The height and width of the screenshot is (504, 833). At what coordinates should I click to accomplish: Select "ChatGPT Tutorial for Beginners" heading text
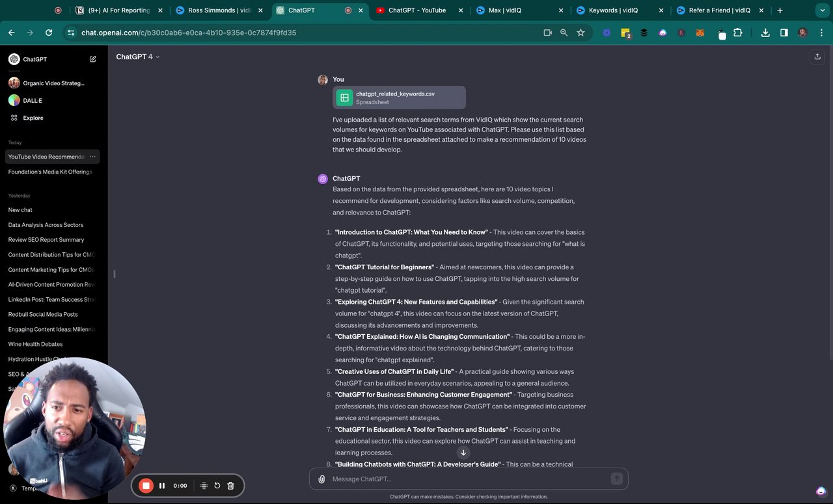385,267
